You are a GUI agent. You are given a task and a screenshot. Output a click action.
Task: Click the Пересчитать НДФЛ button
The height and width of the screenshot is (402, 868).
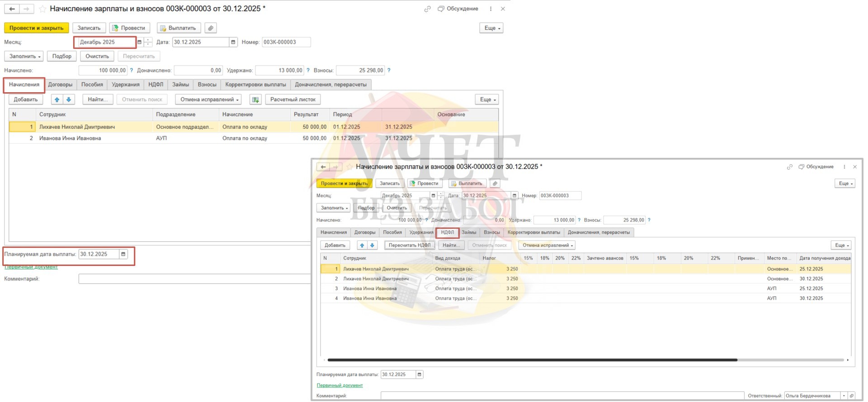coord(410,245)
